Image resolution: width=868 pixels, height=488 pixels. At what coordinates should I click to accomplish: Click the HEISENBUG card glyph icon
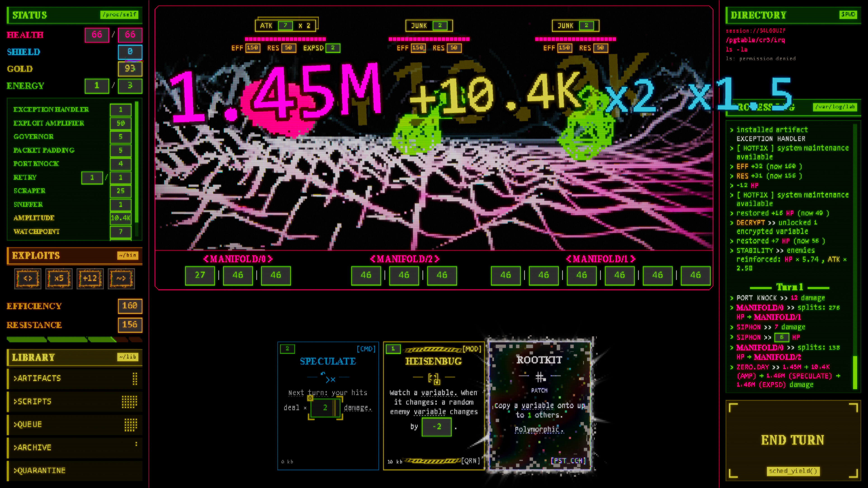[x=434, y=379]
